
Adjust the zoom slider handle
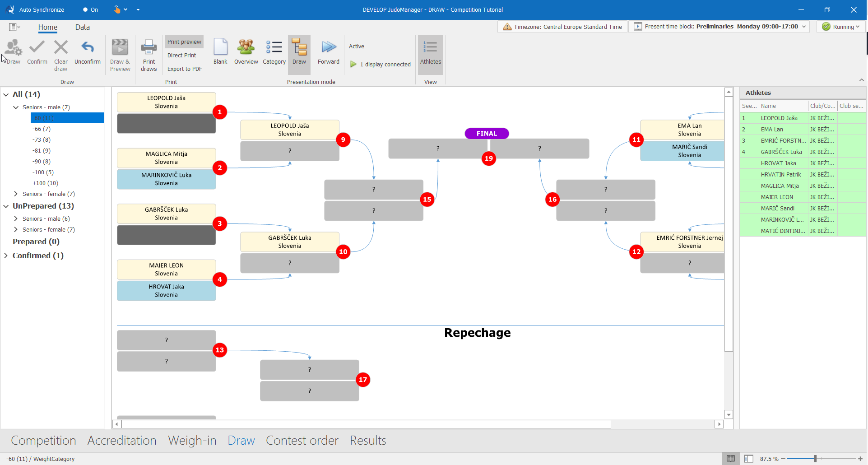[816, 459]
